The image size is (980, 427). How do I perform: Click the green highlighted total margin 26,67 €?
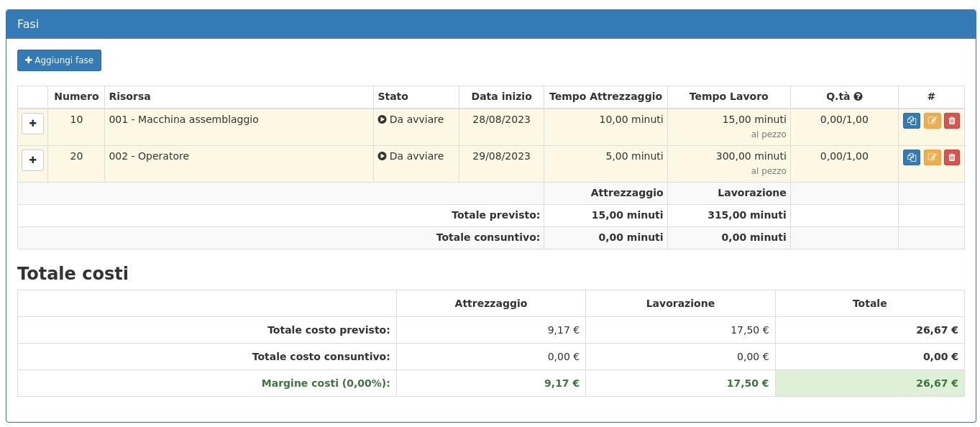pyautogui.click(x=936, y=384)
